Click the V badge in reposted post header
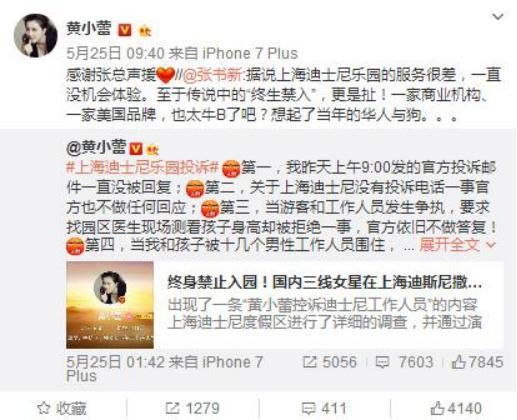 136,149
